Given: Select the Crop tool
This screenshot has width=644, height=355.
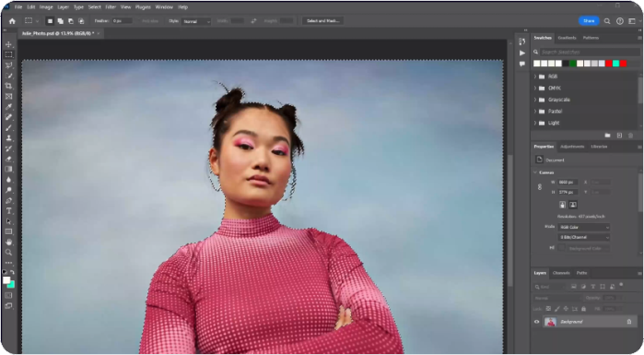Looking at the screenshot, I should (x=8, y=86).
